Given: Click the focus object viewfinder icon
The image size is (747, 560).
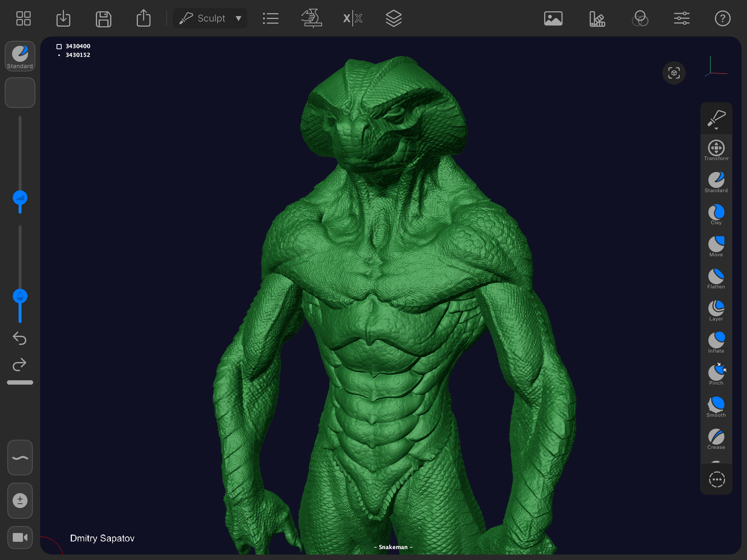Looking at the screenshot, I should 674,73.
